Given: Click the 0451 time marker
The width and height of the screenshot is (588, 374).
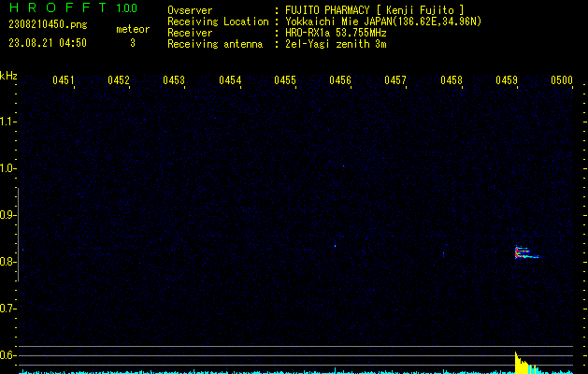Looking at the screenshot, I should point(64,80).
